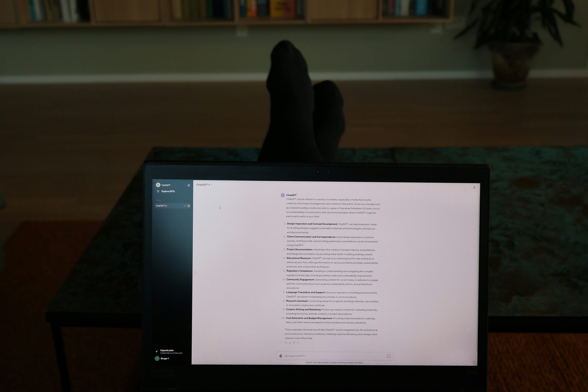
Task: Click the new conversation icon
Action: [x=188, y=185]
